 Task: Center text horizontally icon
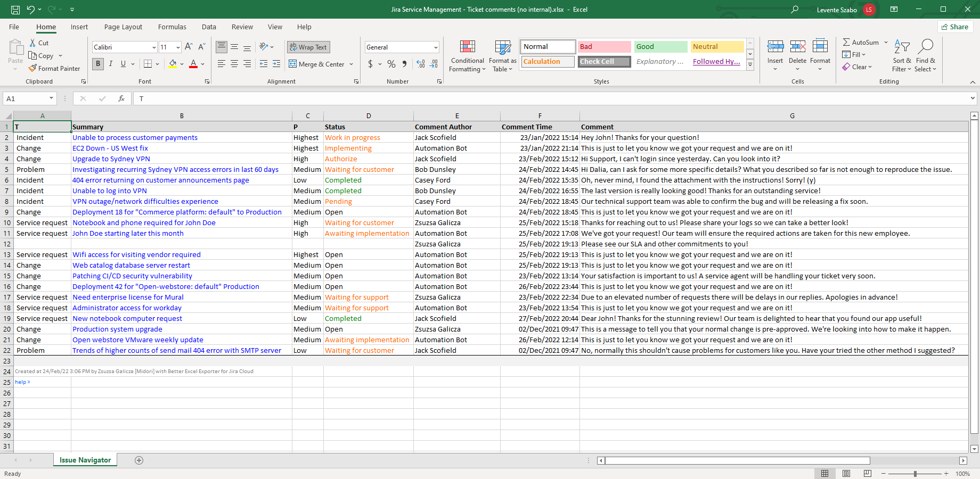point(234,64)
